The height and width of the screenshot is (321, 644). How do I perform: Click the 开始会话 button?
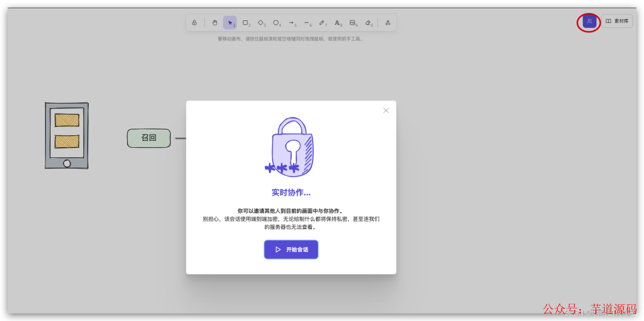[291, 250]
